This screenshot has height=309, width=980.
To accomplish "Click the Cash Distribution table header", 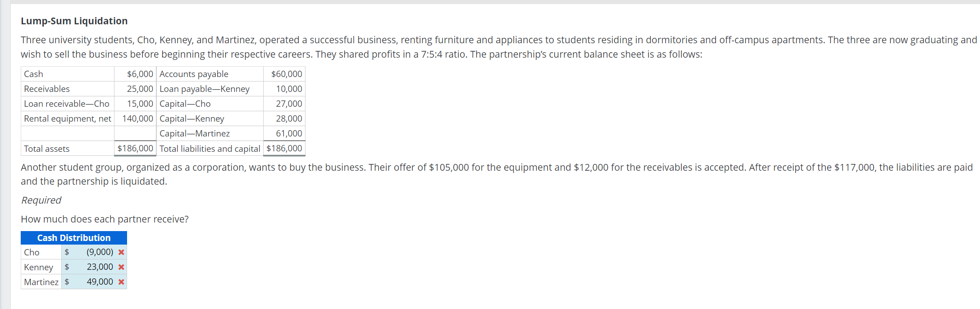I will [x=74, y=238].
